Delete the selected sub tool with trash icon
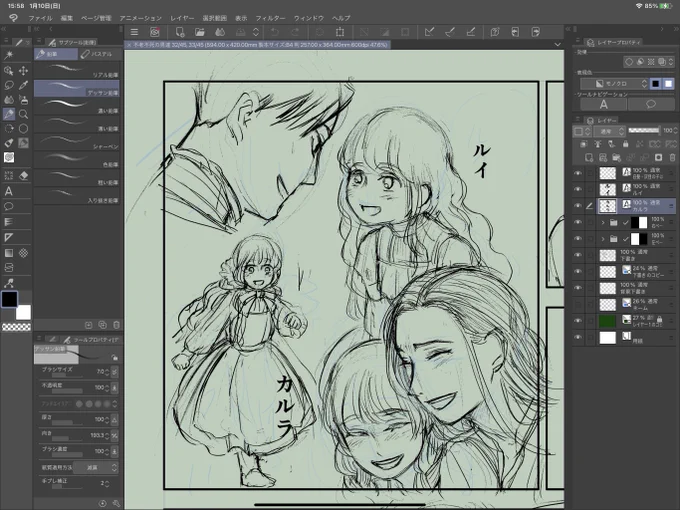 click(116, 325)
